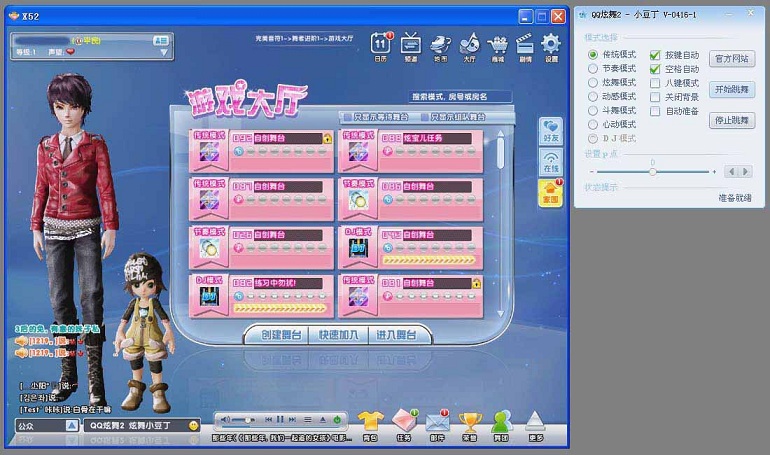Select locked 传统模式 room 001 自创舞台
Screen dimensions: 770x455
click(x=411, y=295)
